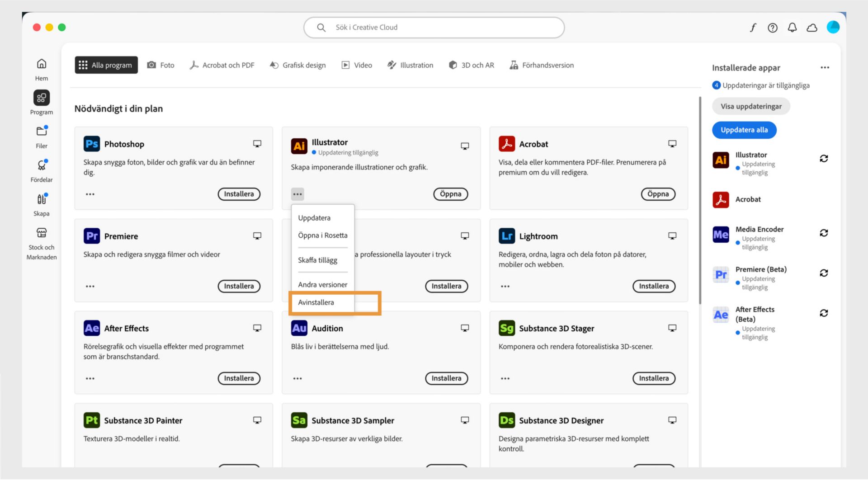Switch to the Illustration tab
This screenshot has width=868, height=480.
410,65
